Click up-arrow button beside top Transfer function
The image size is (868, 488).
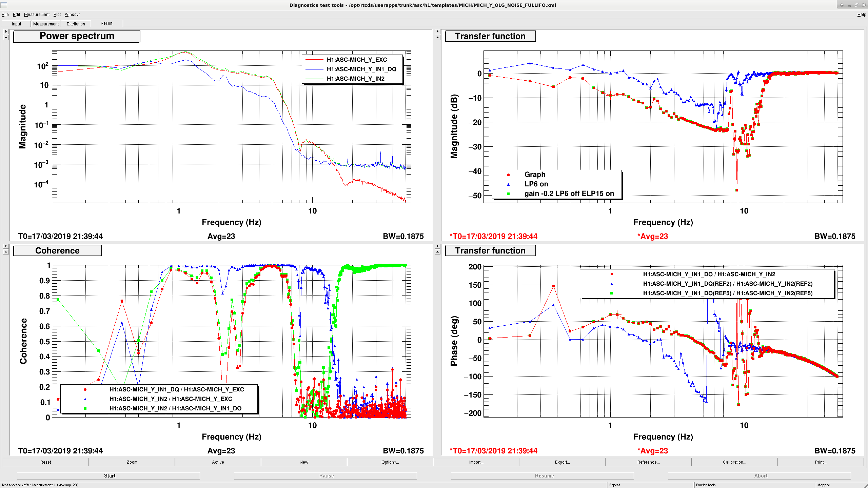coord(437,37)
